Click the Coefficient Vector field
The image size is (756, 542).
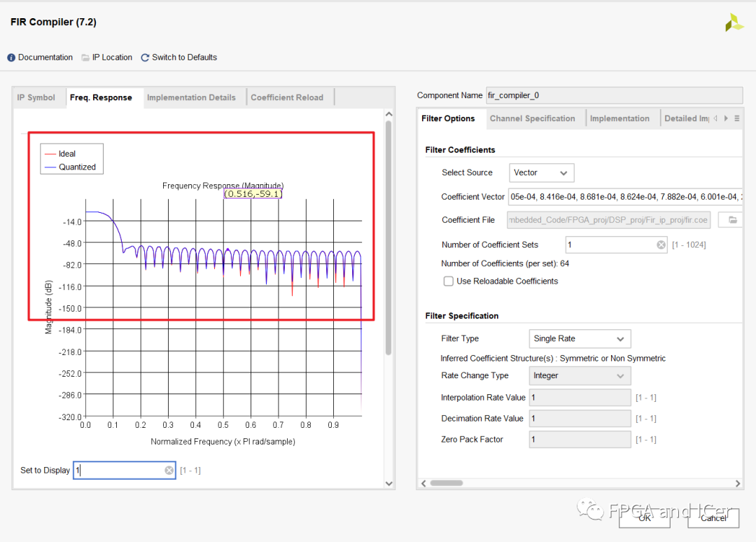(x=625, y=197)
